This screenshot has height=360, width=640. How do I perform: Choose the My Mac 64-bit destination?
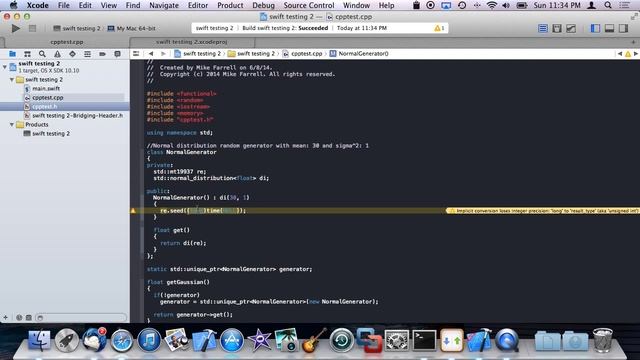(131, 28)
